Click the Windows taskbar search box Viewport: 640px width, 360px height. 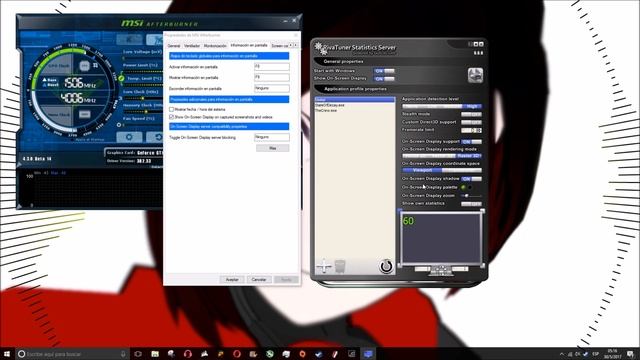(73, 354)
